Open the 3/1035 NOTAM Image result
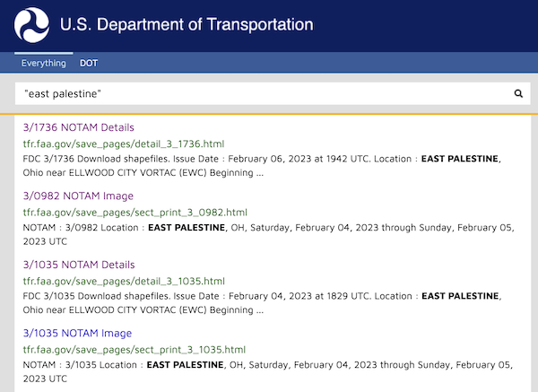538x392 pixels. [78, 333]
